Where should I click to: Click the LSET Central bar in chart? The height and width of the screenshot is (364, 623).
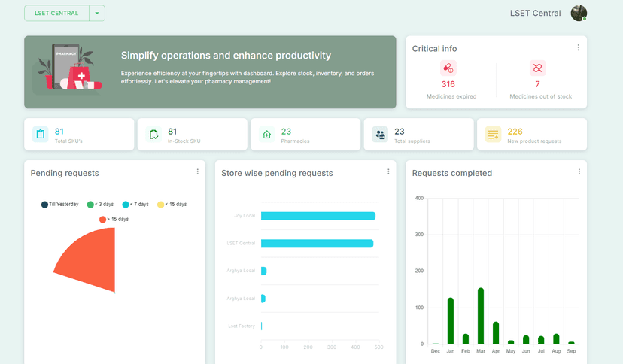[x=317, y=244]
